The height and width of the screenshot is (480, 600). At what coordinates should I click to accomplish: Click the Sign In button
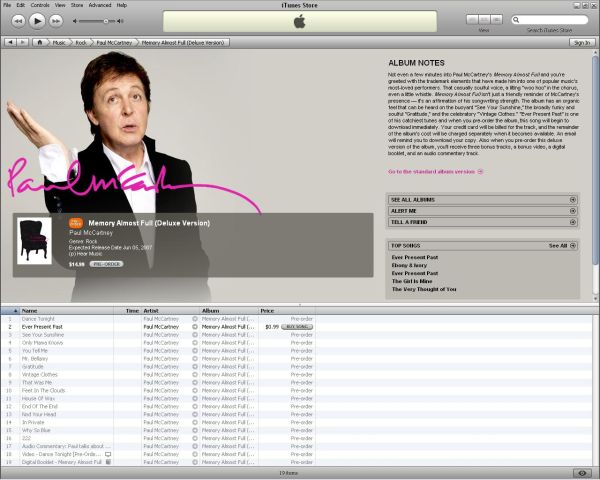click(x=582, y=42)
